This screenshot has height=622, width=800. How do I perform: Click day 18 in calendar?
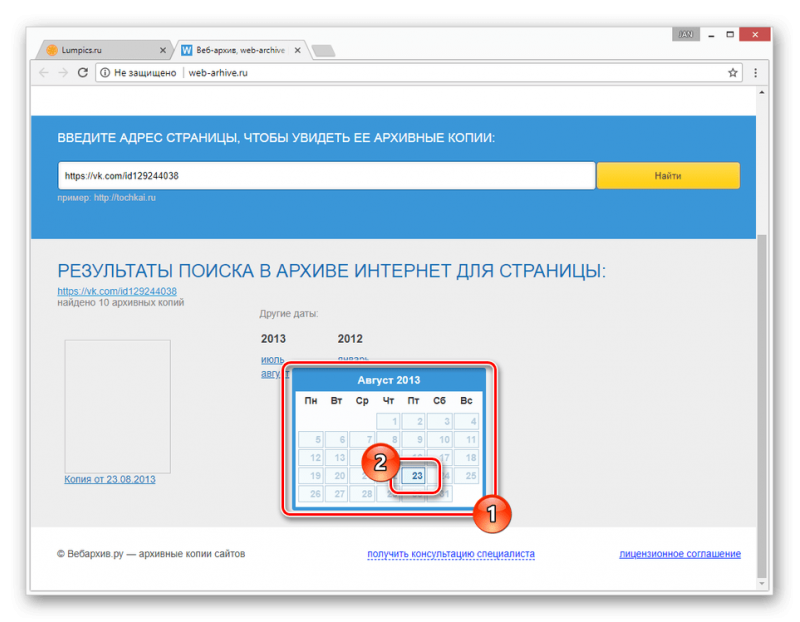pos(466,457)
